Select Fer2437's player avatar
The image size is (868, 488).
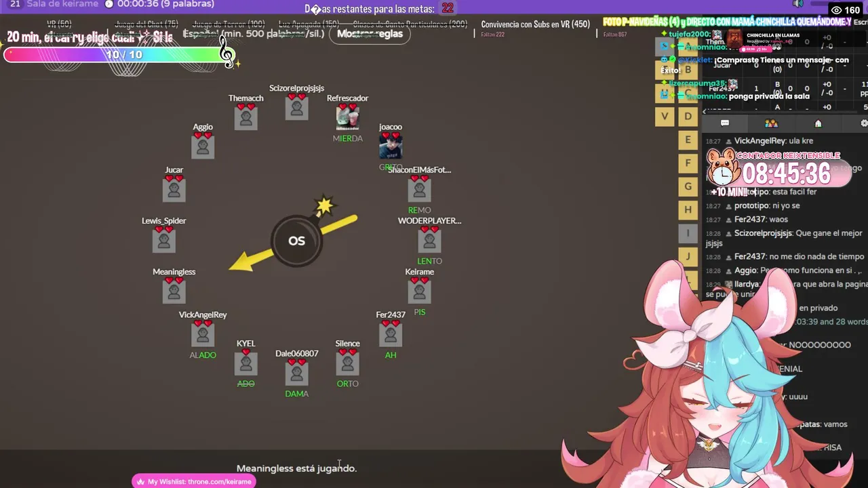pyautogui.click(x=390, y=334)
